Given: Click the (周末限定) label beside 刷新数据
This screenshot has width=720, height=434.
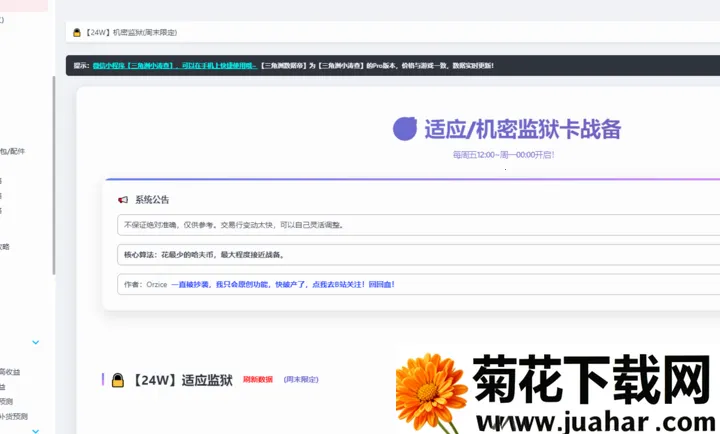Looking at the screenshot, I should click(301, 380).
